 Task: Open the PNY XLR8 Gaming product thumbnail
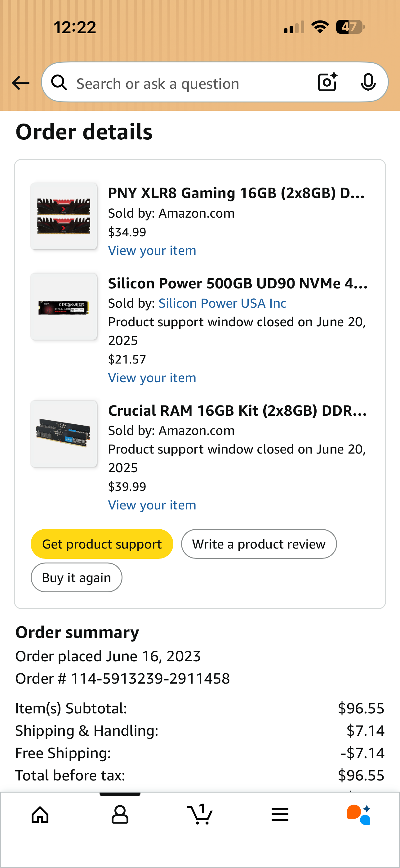click(x=64, y=216)
